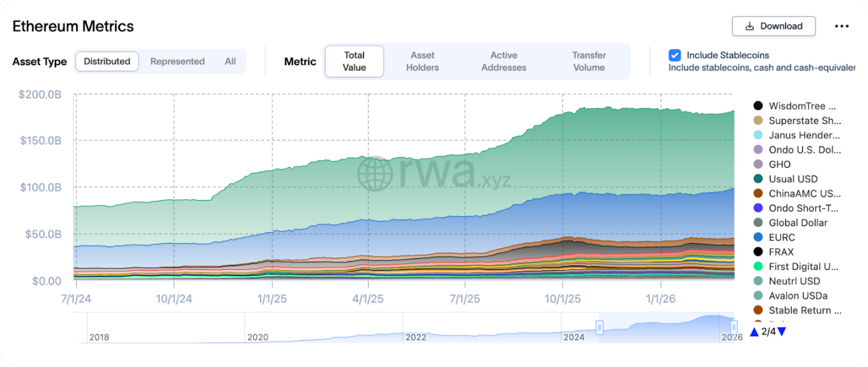Click the Janus Henderson light-blue legend marker
Image resolution: width=868 pixels, height=367 pixels.
pos(758,136)
